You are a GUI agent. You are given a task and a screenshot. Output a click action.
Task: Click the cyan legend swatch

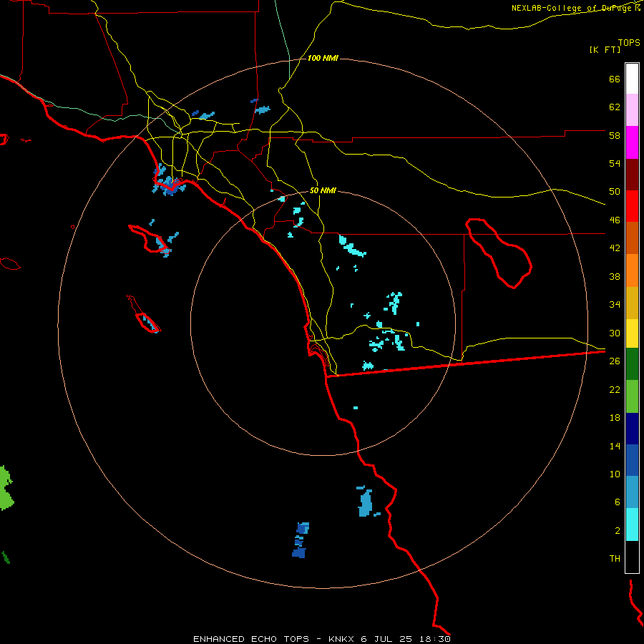pos(632,525)
